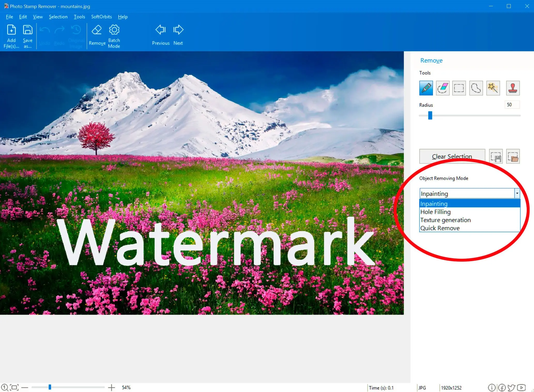The image size is (534, 392).
Task: Open the File menu
Action: [9, 17]
